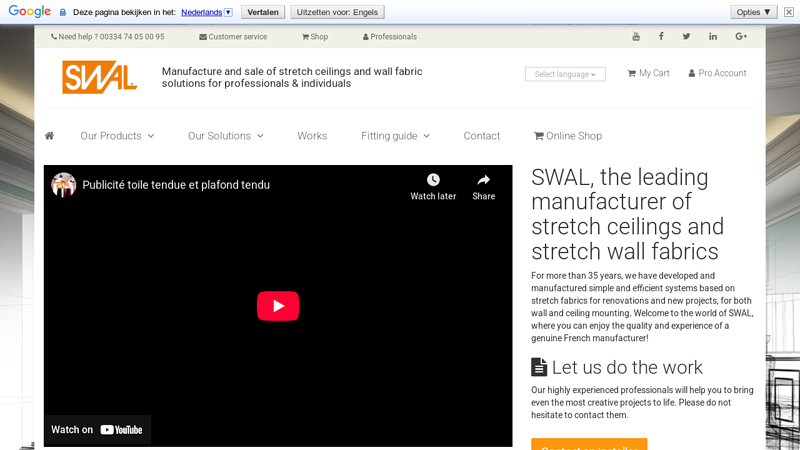Open SWAL YouTube channel icon

(x=636, y=36)
